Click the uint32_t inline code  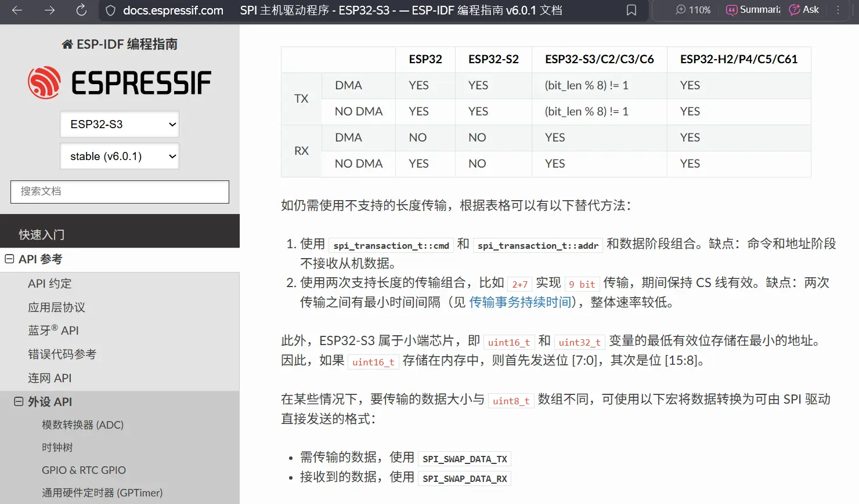click(579, 342)
